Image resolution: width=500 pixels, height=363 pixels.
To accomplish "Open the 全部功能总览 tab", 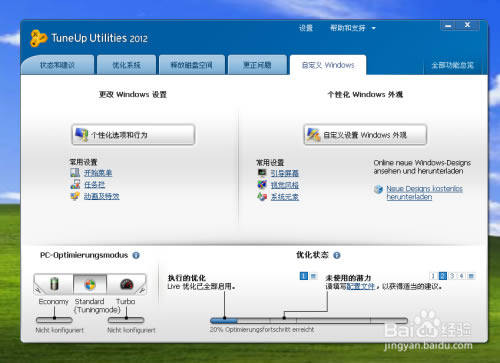I will (x=452, y=65).
